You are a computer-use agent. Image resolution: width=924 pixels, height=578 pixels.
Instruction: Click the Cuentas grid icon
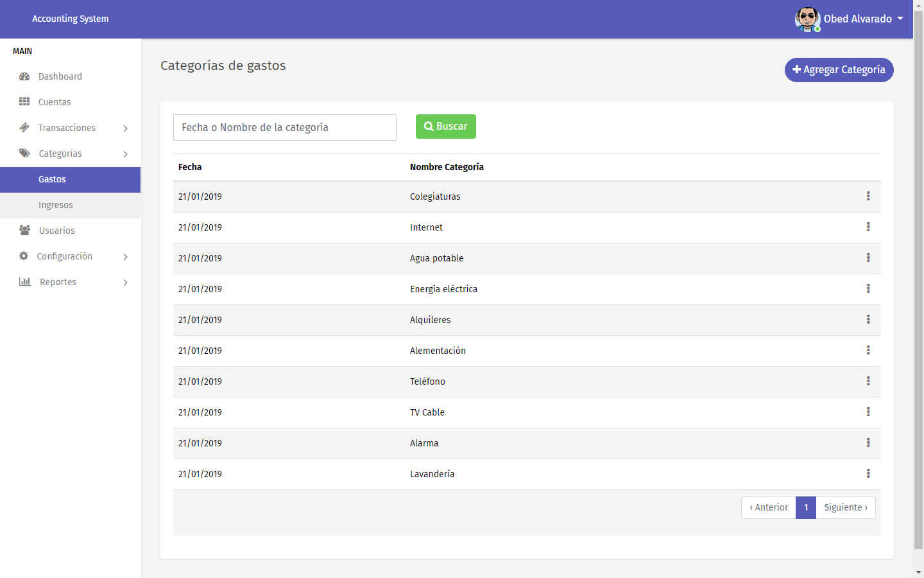point(24,101)
